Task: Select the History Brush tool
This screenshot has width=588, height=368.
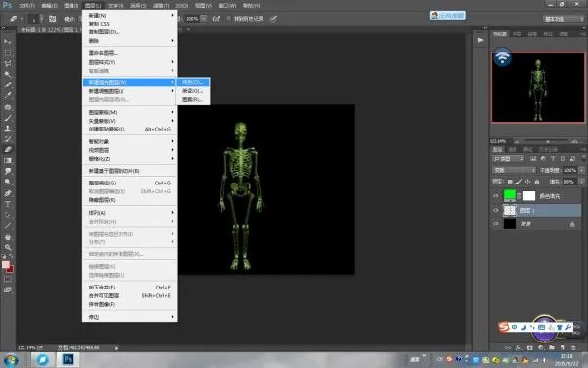Action: [x=8, y=139]
